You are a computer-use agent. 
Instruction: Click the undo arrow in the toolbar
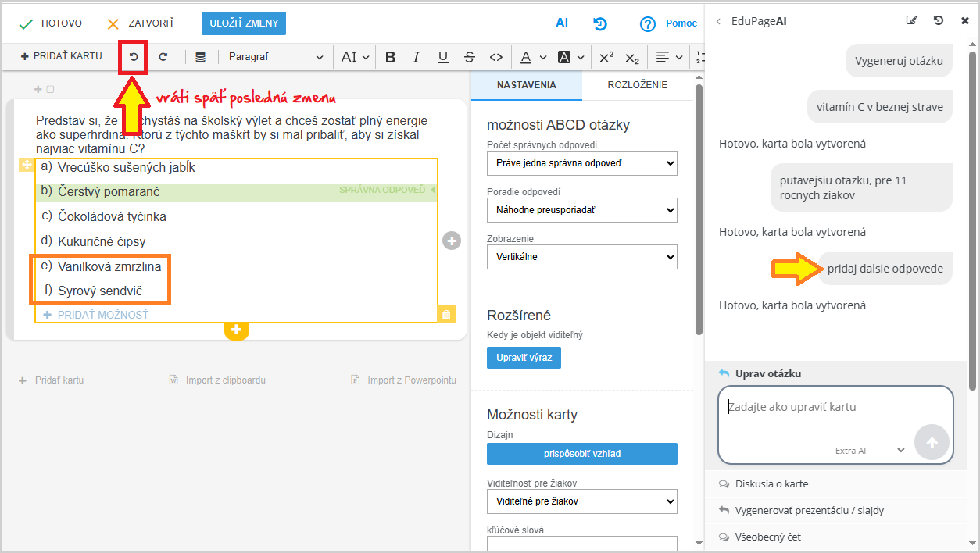[x=134, y=57]
